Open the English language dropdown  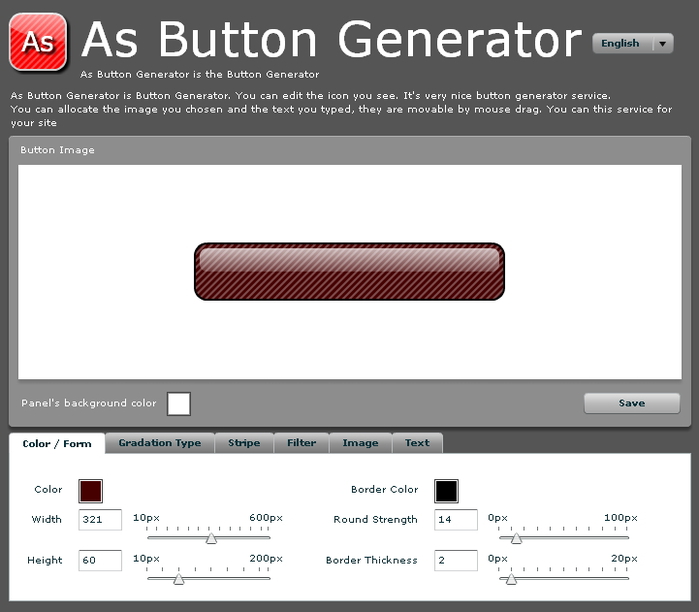pos(633,43)
